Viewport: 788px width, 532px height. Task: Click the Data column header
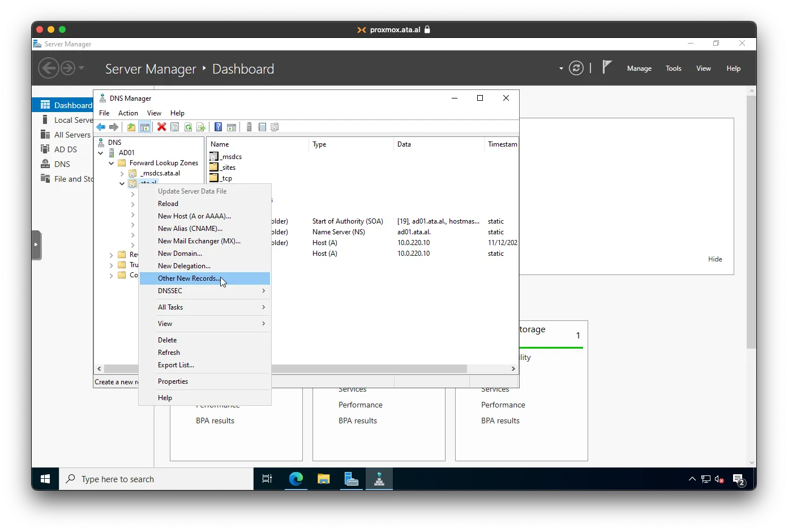[439, 144]
